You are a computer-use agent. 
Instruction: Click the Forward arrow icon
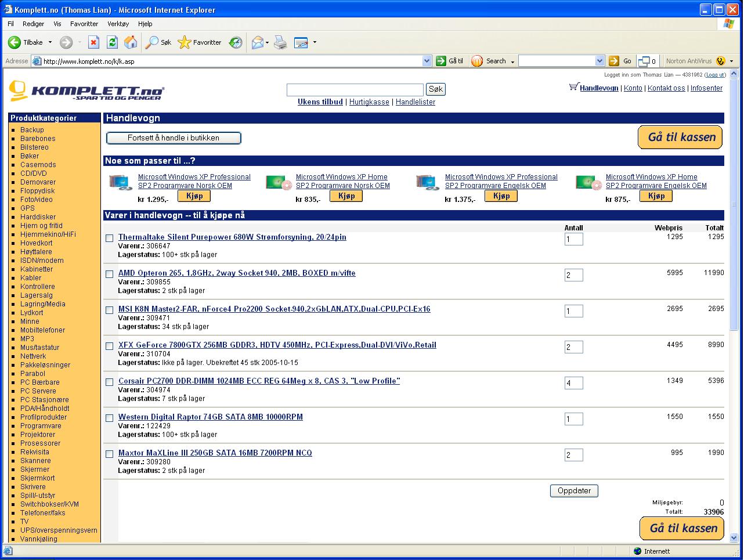coord(66,42)
